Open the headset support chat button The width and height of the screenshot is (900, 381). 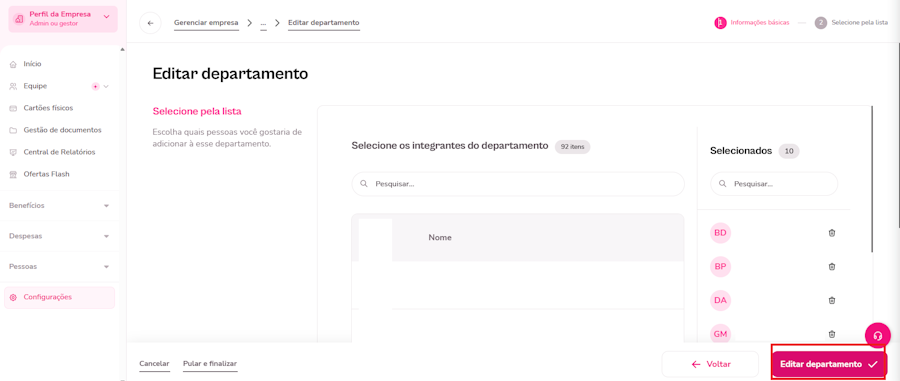(x=878, y=336)
